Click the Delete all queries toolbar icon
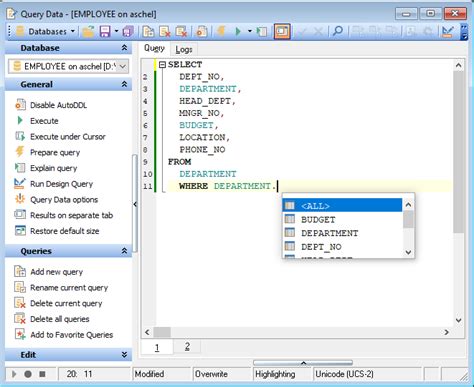The image size is (474, 387). point(181,32)
